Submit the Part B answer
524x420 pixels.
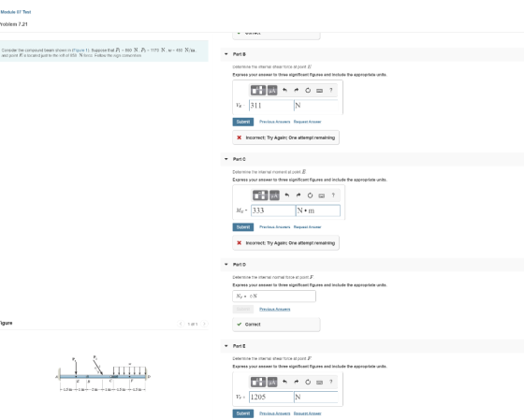point(243,122)
